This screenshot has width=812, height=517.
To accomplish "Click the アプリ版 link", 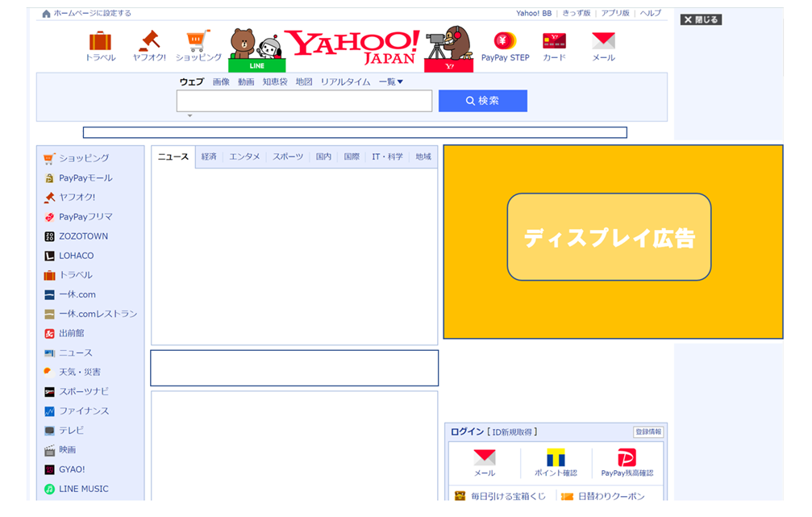I will [615, 14].
